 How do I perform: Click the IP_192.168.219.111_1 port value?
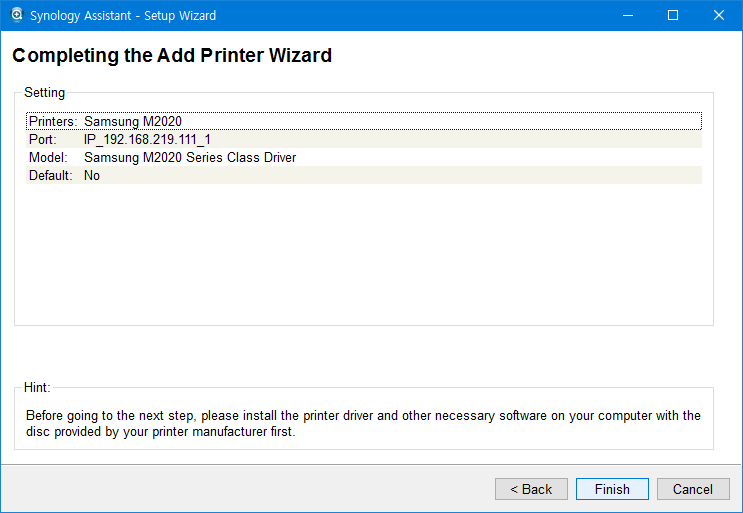pos(147,139)
